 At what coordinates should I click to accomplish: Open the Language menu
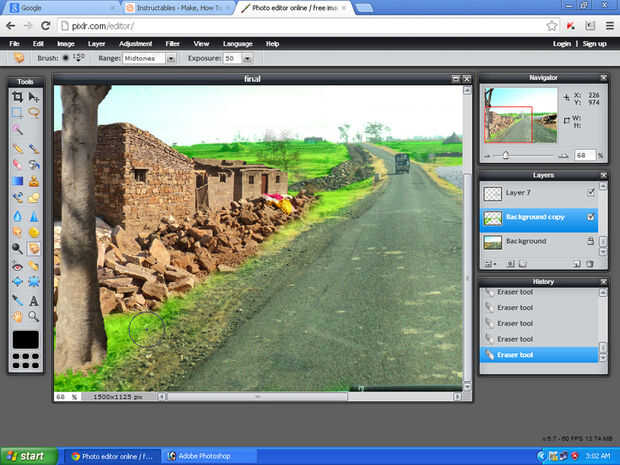pyautogui.click(x=238, y=44)
